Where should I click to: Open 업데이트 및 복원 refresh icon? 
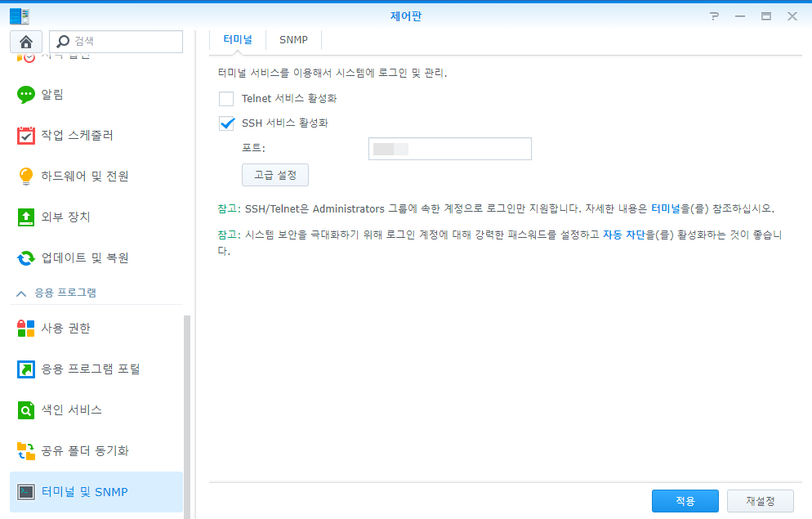pyautogui.click(x=26, y=258)
